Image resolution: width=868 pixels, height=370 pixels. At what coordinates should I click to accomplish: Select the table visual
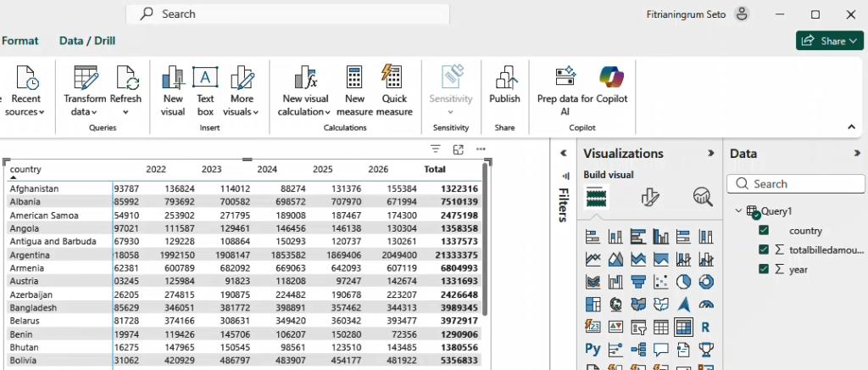661,327
